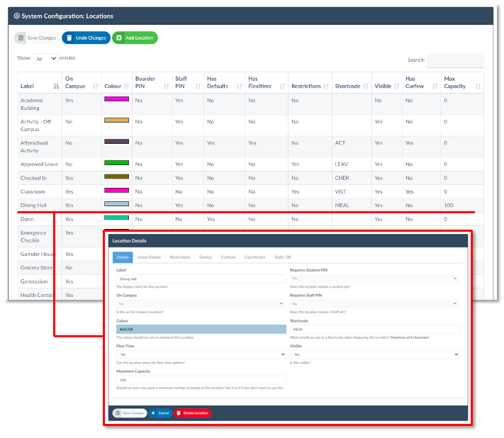Click the Add Location button

[x=135, y=38]
